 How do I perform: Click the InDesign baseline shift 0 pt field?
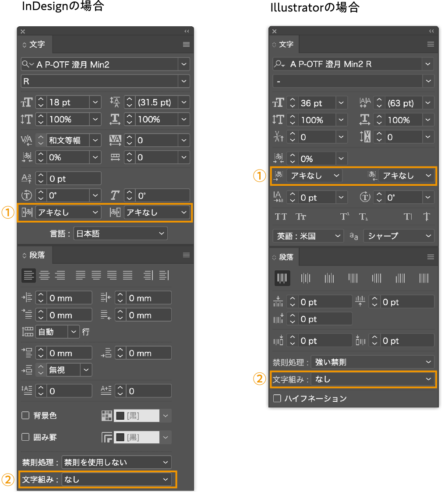(x=74, y=179)
